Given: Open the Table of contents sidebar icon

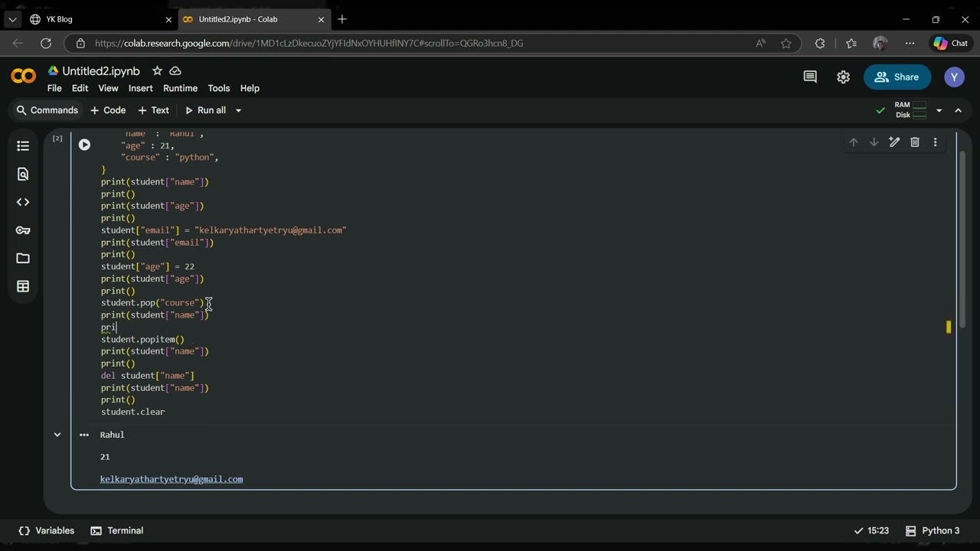Looking at the screenshot, I should coord(23,145).
